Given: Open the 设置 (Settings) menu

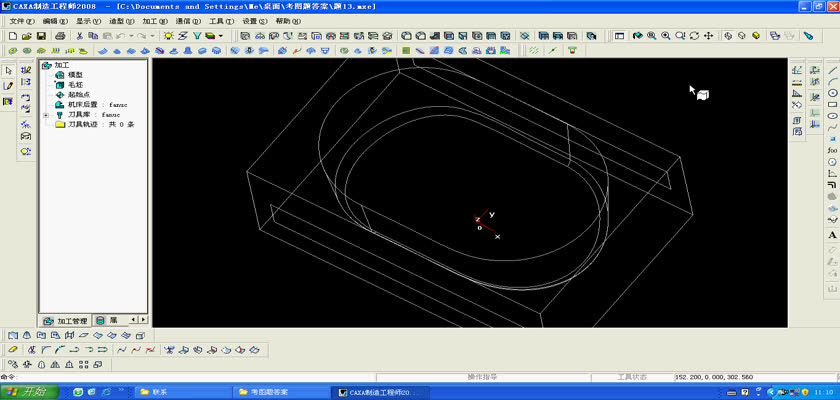Looking at the screenshot, I should pyautogui.click(x=254, y=21).
